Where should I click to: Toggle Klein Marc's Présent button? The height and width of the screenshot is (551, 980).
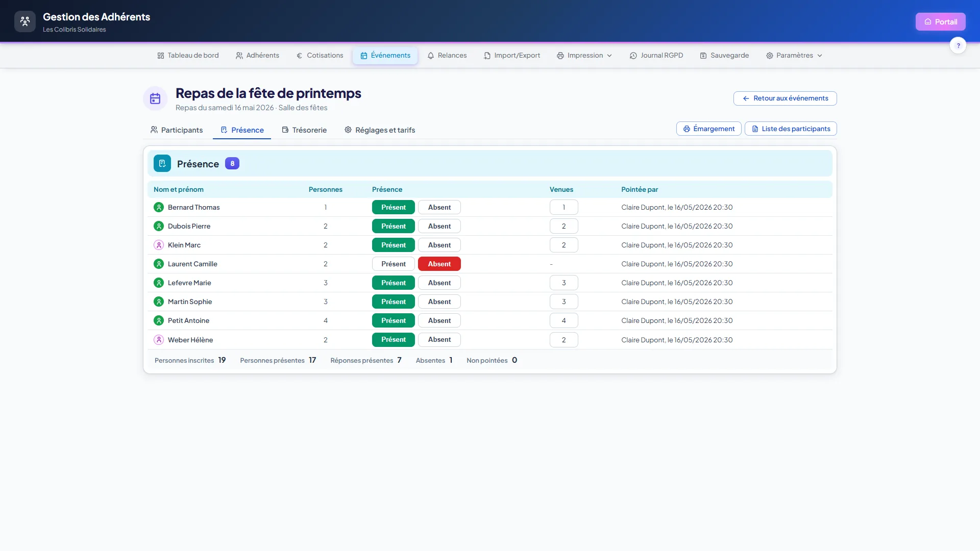pos(394,245)
